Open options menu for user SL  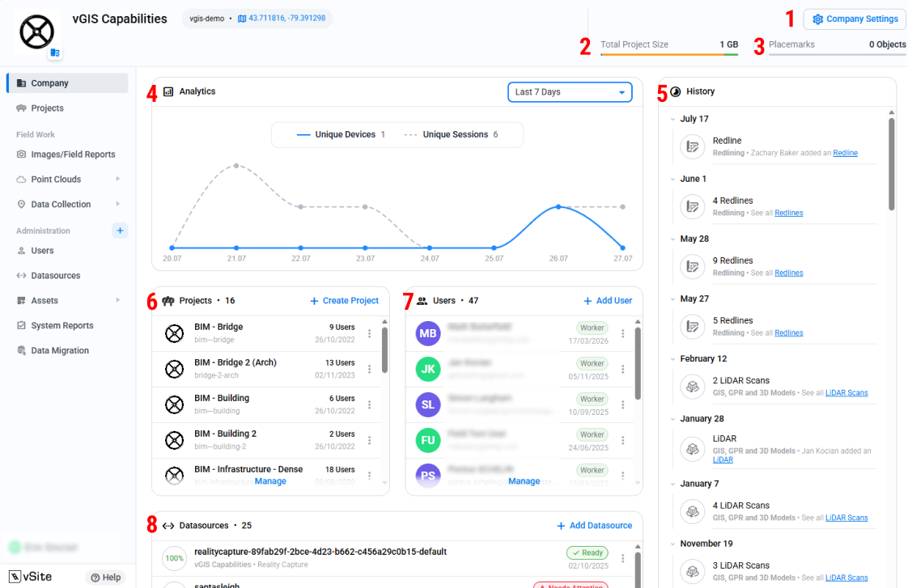[623, 404]
